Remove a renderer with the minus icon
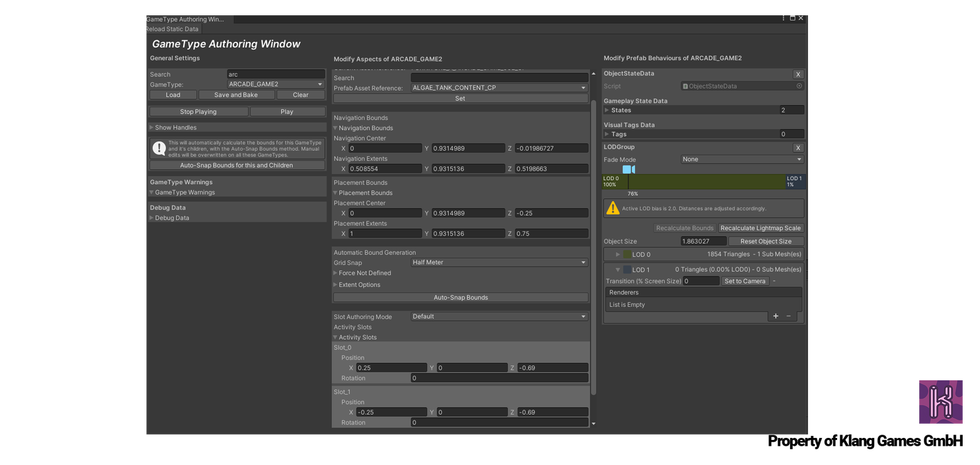Screen dimensions: 980x465 coord(788,316)
